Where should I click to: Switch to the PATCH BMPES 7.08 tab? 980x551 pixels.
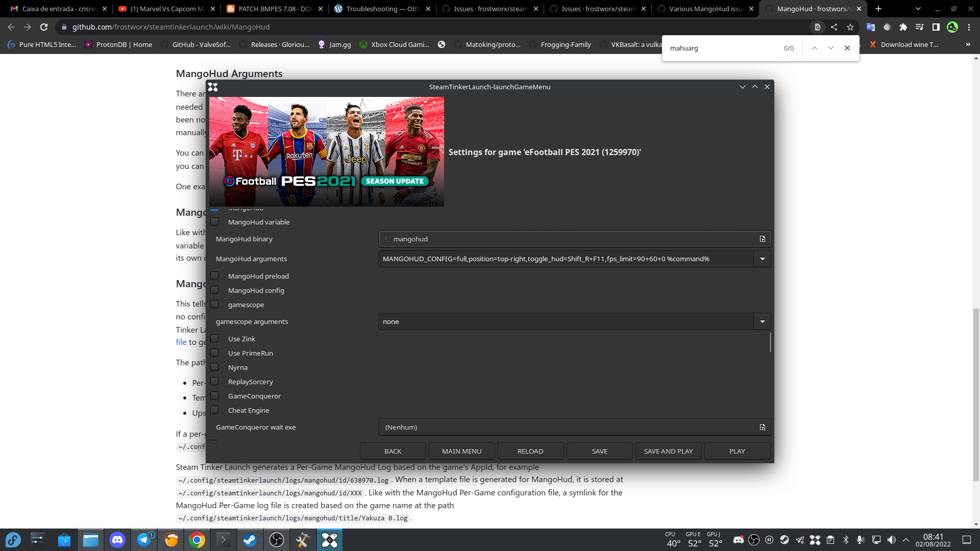pos(275,9)
